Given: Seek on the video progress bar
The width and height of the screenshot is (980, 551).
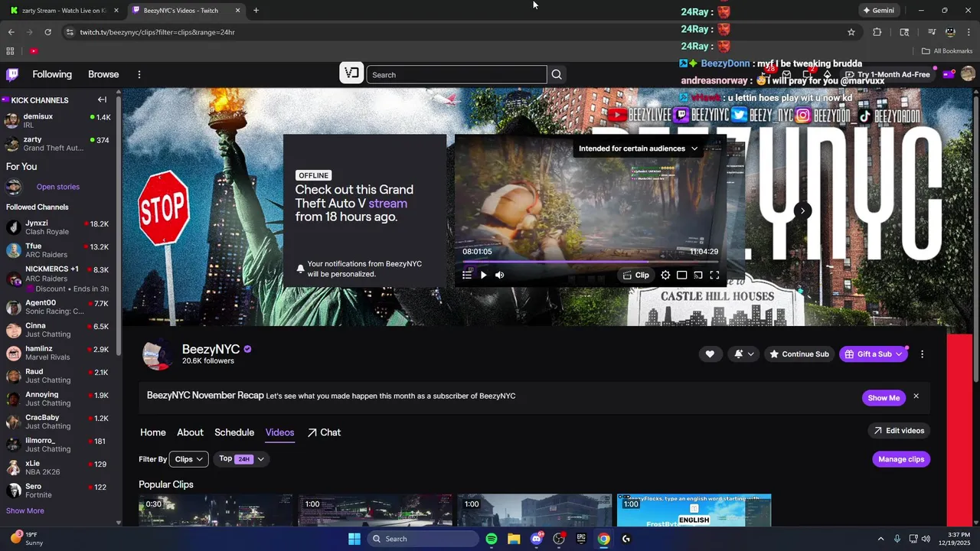Looking at the screenshot, I should coord(590,262).
